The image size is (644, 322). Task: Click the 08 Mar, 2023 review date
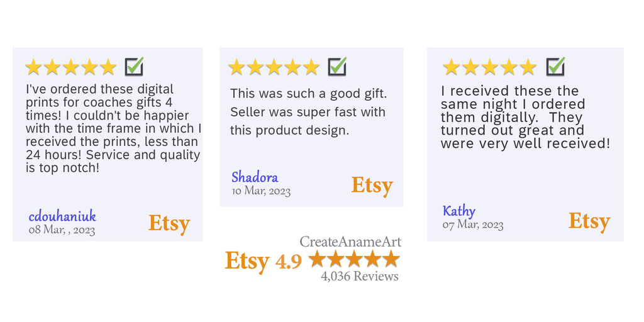click(x=62, y=230)
